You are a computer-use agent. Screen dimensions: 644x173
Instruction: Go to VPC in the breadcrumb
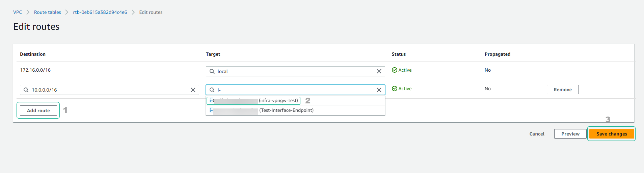coord(18,12)
